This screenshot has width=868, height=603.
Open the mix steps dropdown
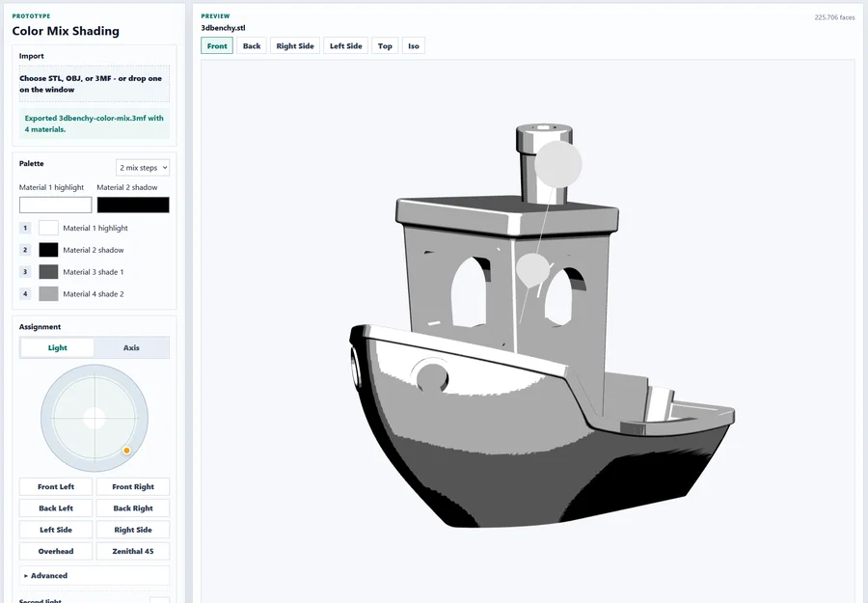[143, 168]
